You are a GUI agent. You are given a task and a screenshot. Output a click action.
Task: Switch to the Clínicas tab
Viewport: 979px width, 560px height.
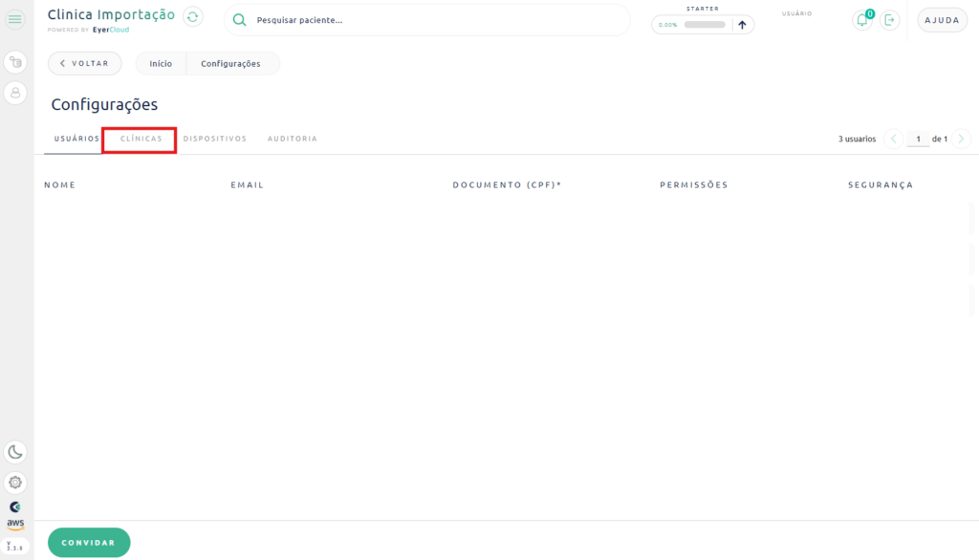(x=141, y=139)
